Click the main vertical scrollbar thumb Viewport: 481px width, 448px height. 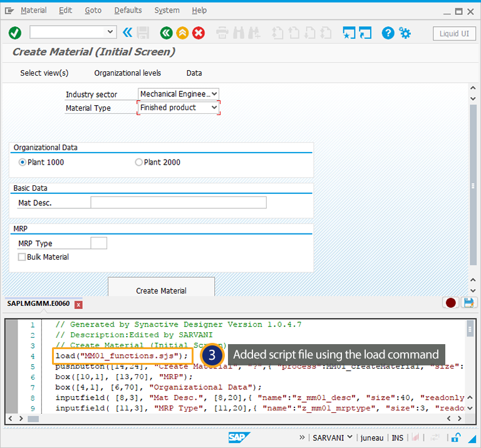pos(473,185)
